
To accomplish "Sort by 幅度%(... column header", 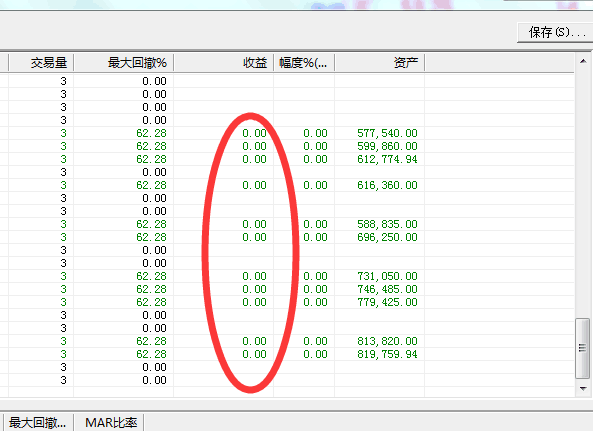I will click(304, 62).
